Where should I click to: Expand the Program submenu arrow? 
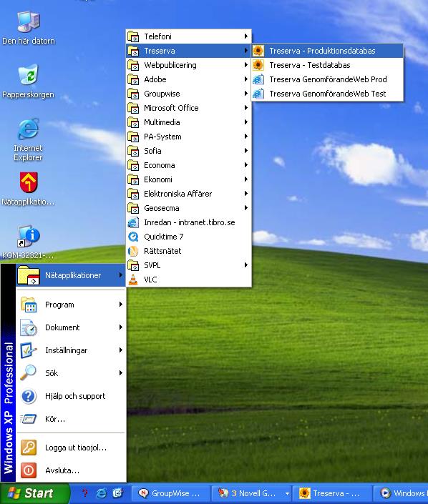click(121, 304)
